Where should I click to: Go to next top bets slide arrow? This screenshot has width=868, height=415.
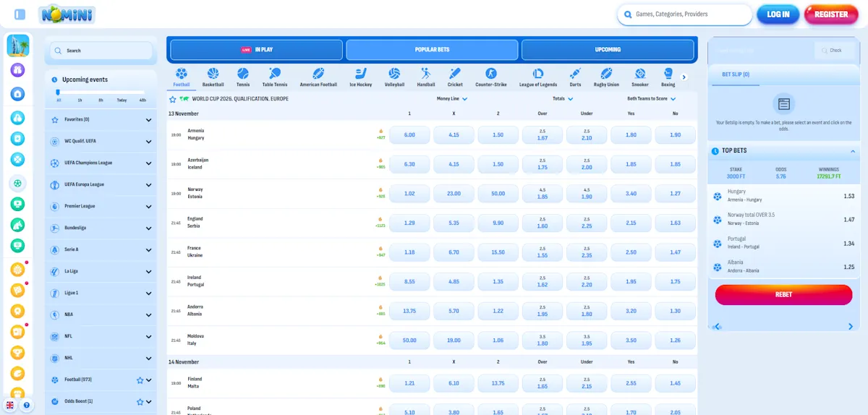click(x=851, y=327)
